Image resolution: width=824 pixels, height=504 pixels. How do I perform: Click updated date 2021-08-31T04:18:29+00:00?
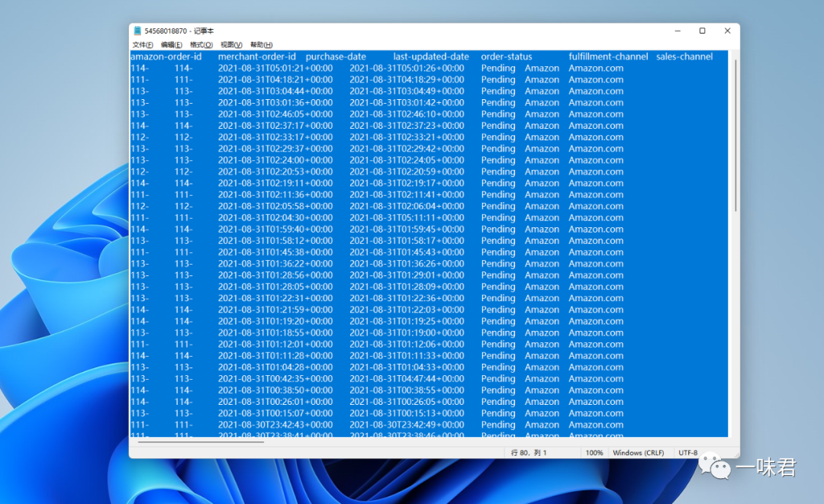(x=407, y=80)
